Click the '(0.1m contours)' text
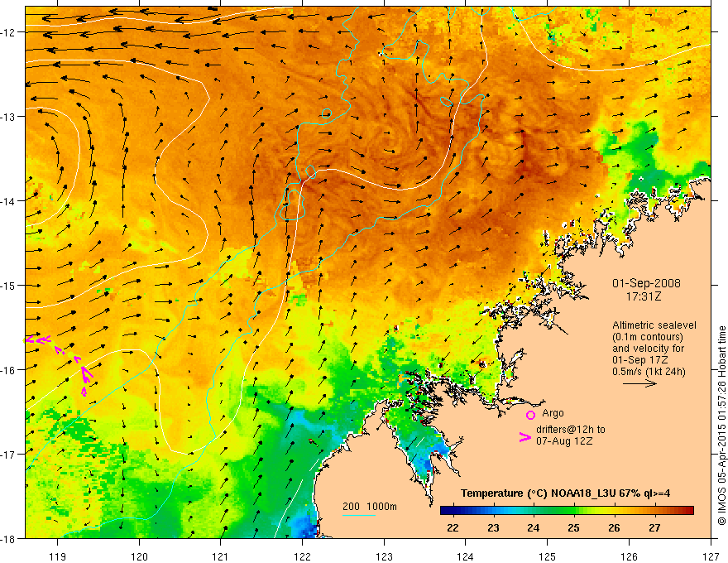Screen dimensions: 728x563 coord(648,337)
